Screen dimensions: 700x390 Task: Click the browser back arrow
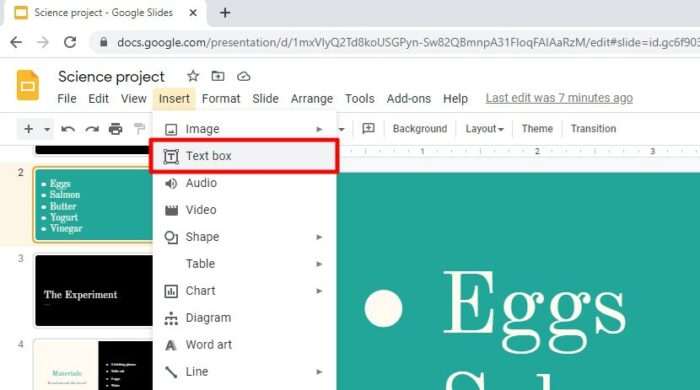(x=17, y=42)
